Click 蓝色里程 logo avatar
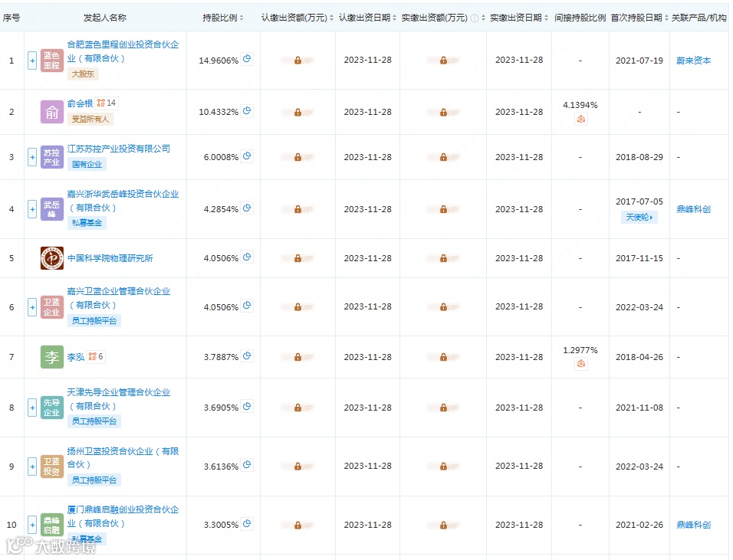The height and width of the screenshot is (560, 733). click(x=52, y=61)
